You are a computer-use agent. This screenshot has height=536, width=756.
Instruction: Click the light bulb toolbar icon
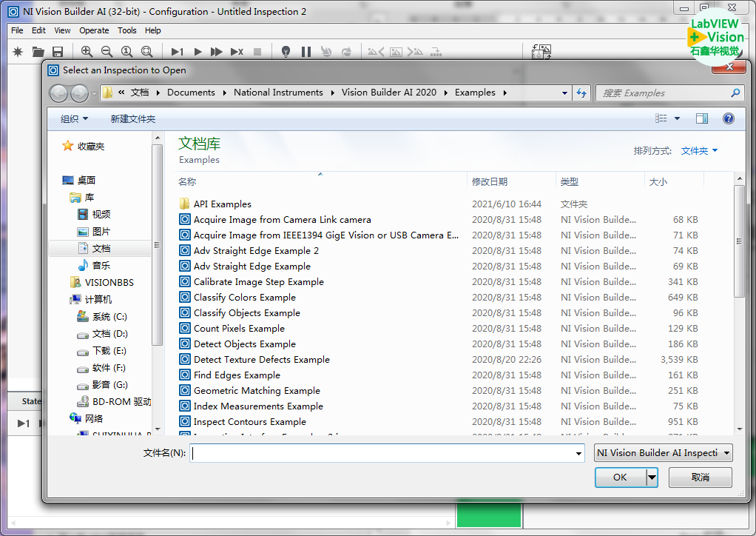(x=286, y=52)
